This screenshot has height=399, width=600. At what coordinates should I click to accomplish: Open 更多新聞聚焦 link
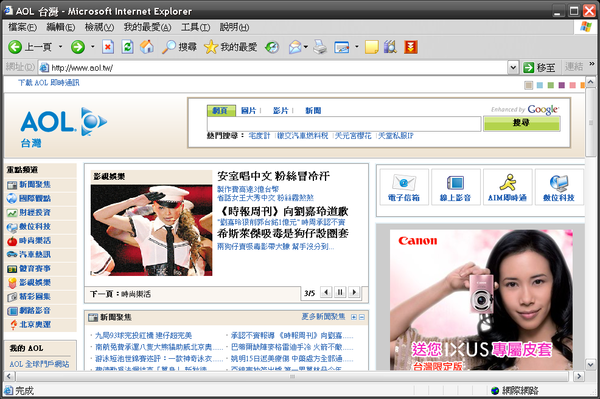[x=323, y=317]
